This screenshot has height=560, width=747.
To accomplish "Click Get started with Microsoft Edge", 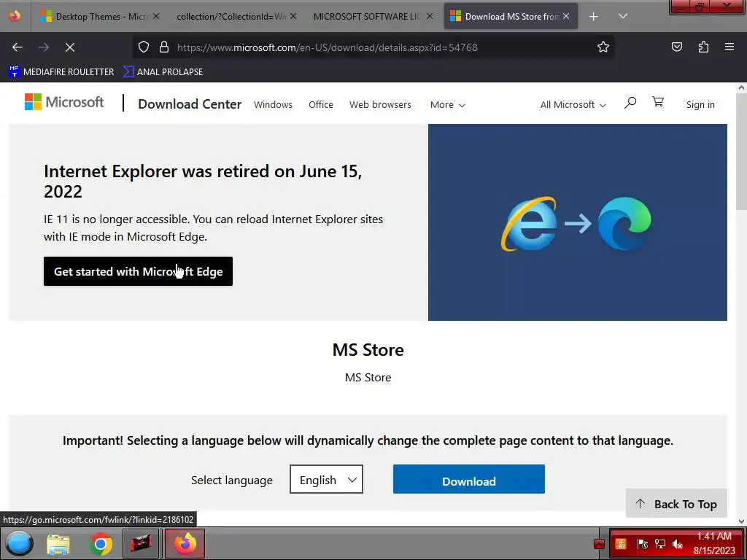I will coord(138,271).
